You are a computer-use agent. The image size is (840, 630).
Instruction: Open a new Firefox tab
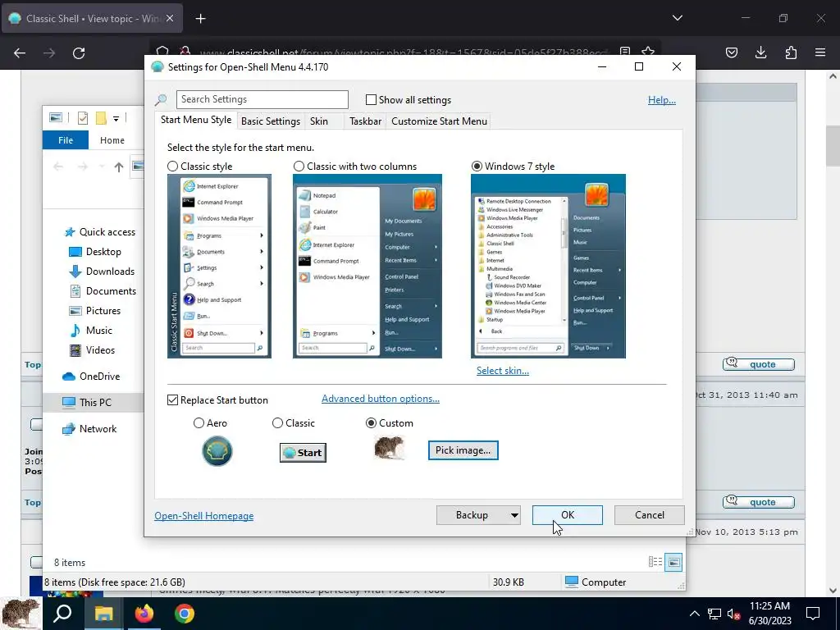200,19
